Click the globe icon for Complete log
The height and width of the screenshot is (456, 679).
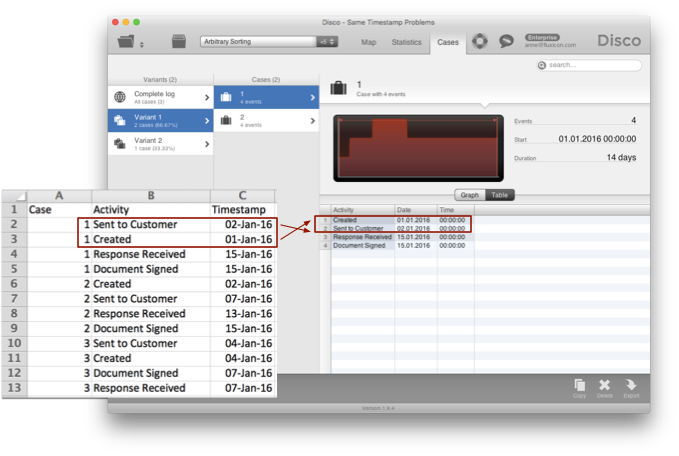(x=120, y=97)
